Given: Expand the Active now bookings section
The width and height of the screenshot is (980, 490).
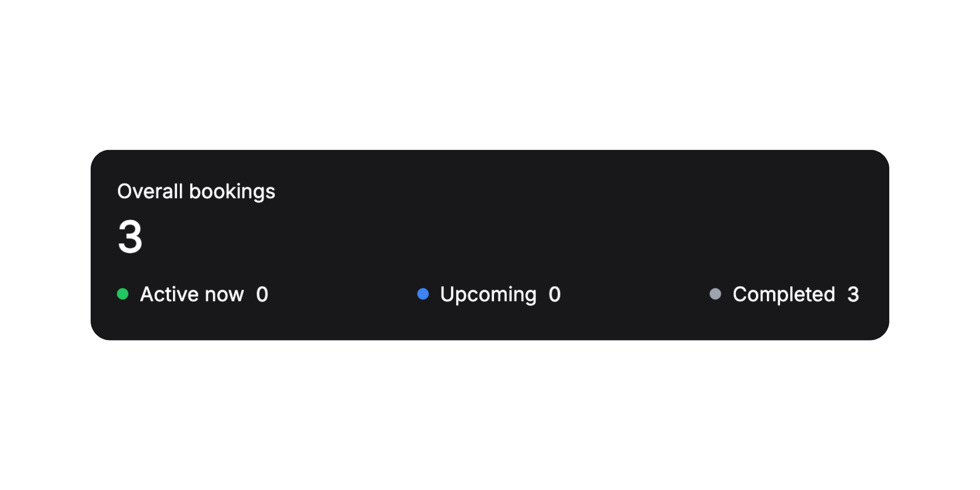Looking at the screenshot, I should click(192, 294).
